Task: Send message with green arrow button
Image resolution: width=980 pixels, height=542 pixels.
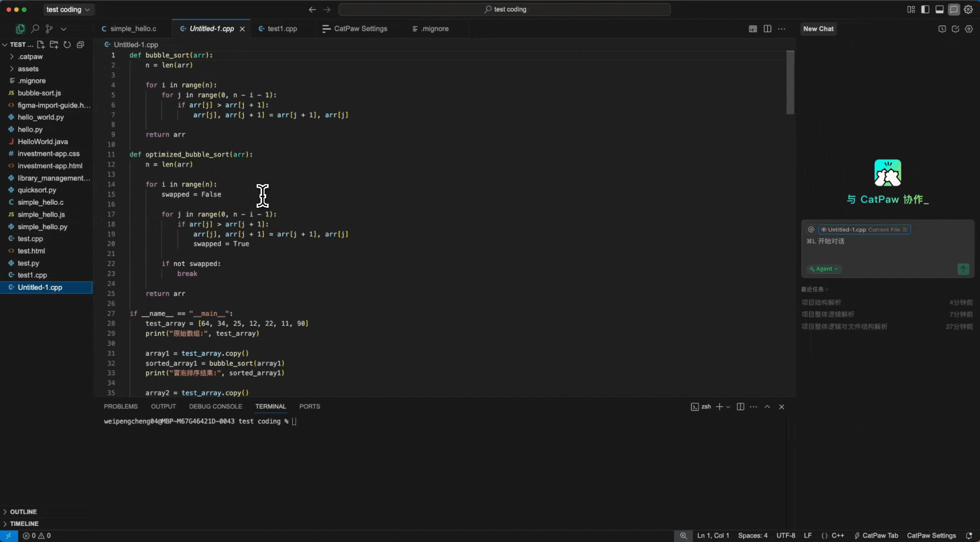Action: click(x=963, y=269)
